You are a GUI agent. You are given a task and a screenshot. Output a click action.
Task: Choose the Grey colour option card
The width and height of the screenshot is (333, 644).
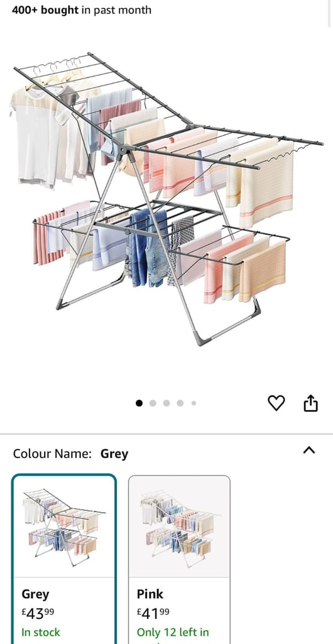64,559
